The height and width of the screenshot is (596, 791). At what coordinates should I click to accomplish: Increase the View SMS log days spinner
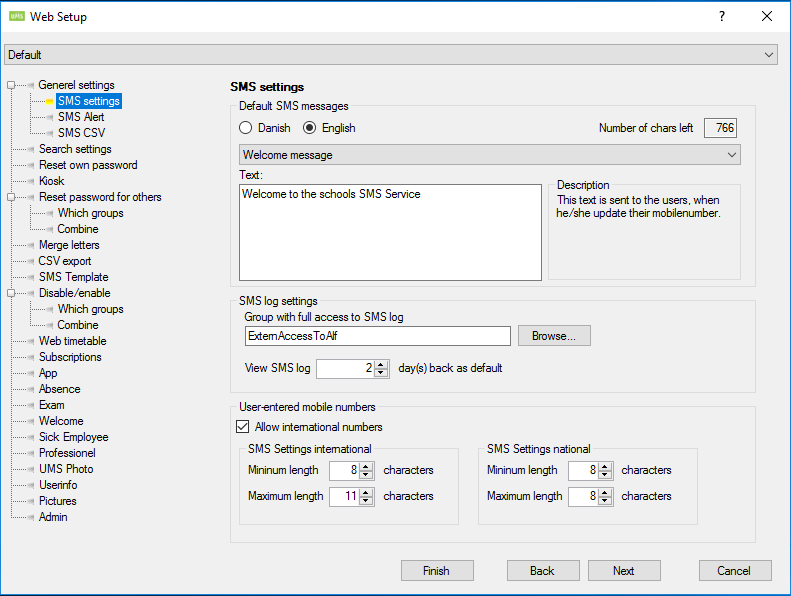(381, 364)
